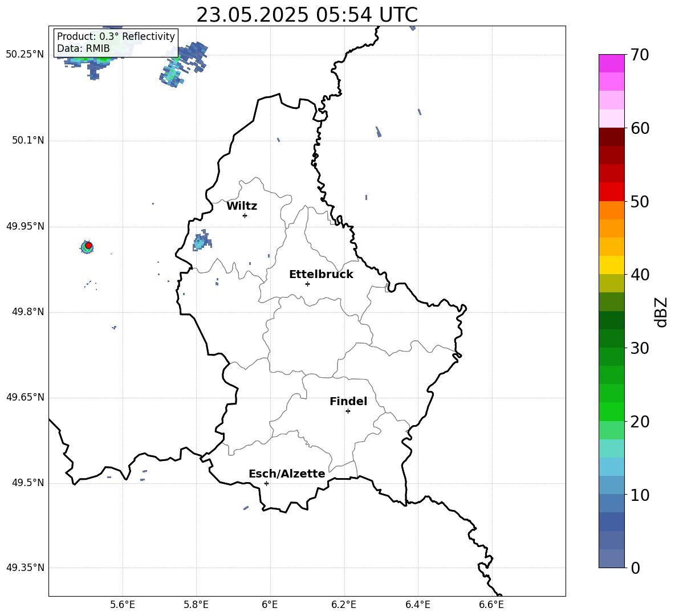Click the colorbar tick value 50
Viewport: 675px width, 616px height.
640,202
